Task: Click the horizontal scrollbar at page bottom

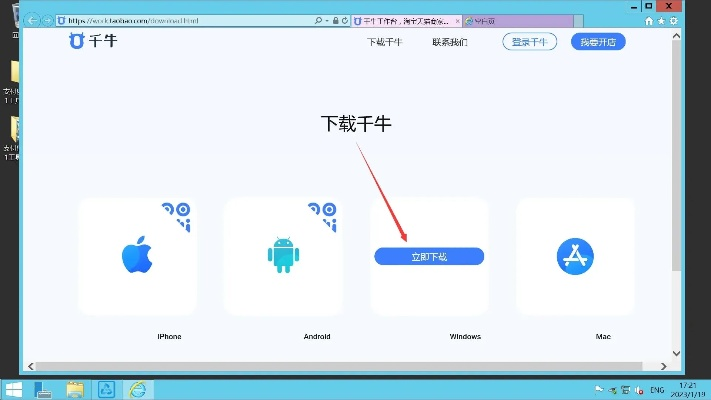Action: (340, 366)
